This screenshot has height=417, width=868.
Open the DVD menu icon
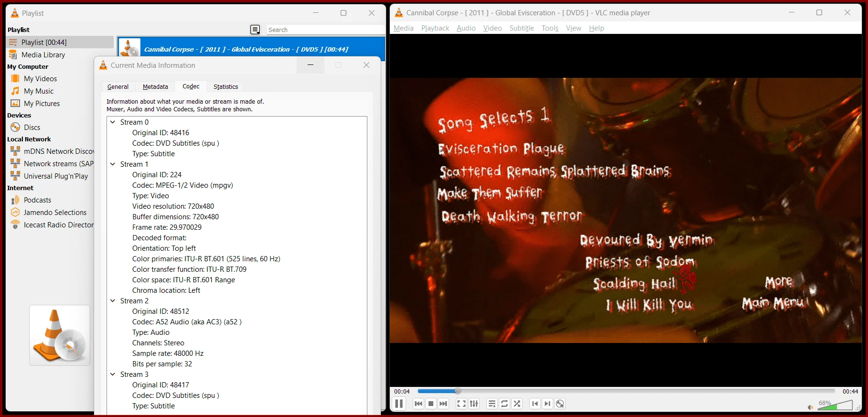click(560, 404)
